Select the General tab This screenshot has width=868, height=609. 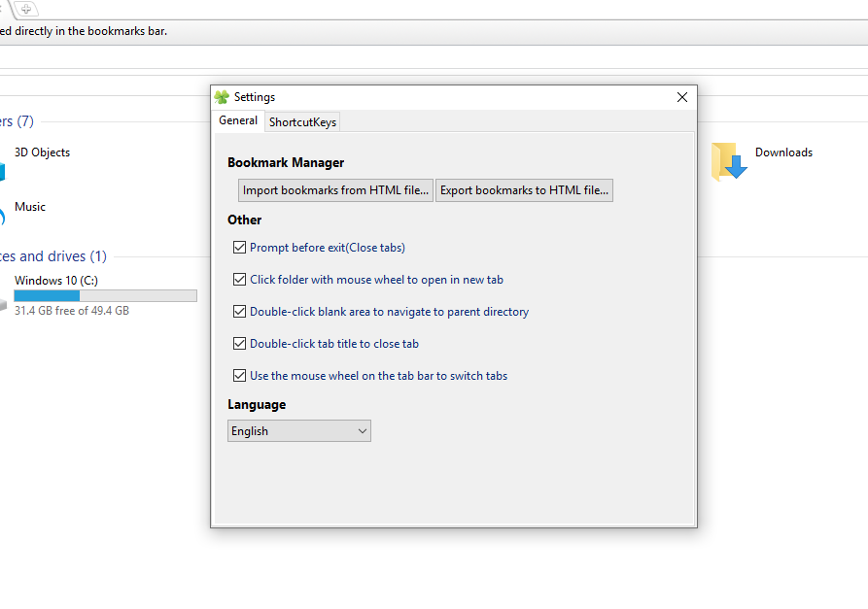(x=238, y=120)
